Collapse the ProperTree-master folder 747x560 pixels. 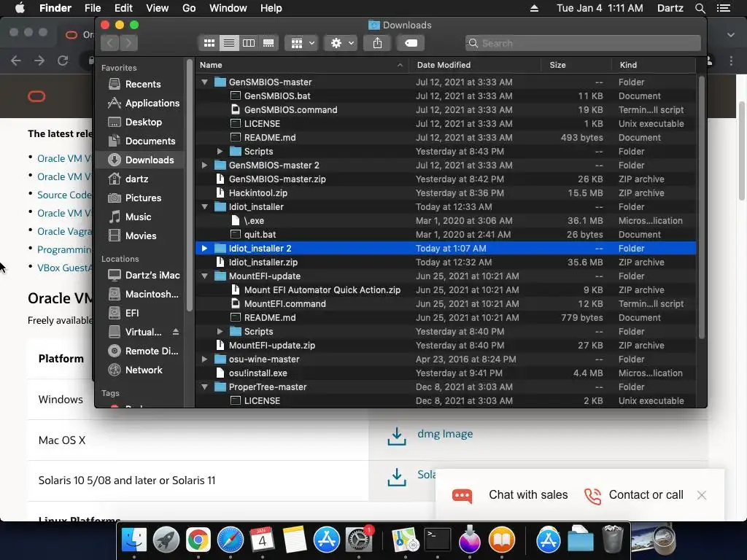click(x=204, y=387)
